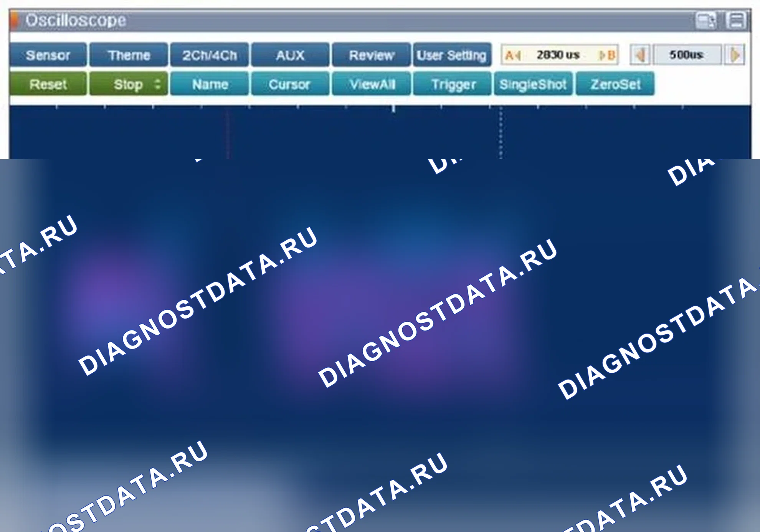Select the AUX button
Screen dimensions: 760x532
pyautogui.click(x=290, y=55)
